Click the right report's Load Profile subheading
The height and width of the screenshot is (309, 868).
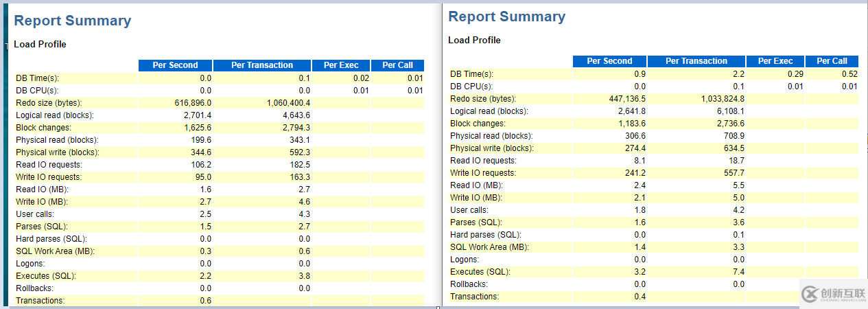[x=475, y=40]
